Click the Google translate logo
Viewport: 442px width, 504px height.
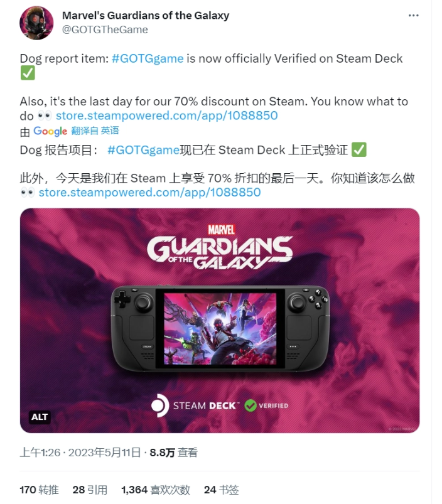pos(50,131)
